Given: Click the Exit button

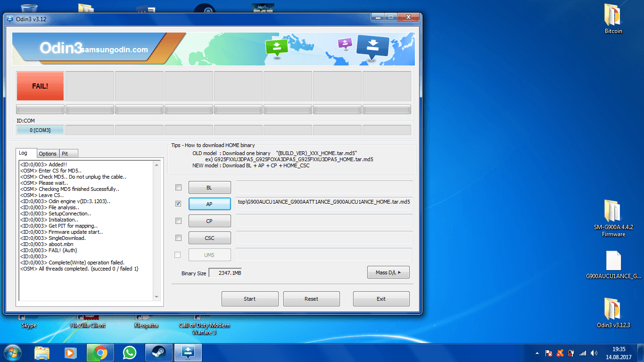Looking at the screenshot, I should point(381,299).
